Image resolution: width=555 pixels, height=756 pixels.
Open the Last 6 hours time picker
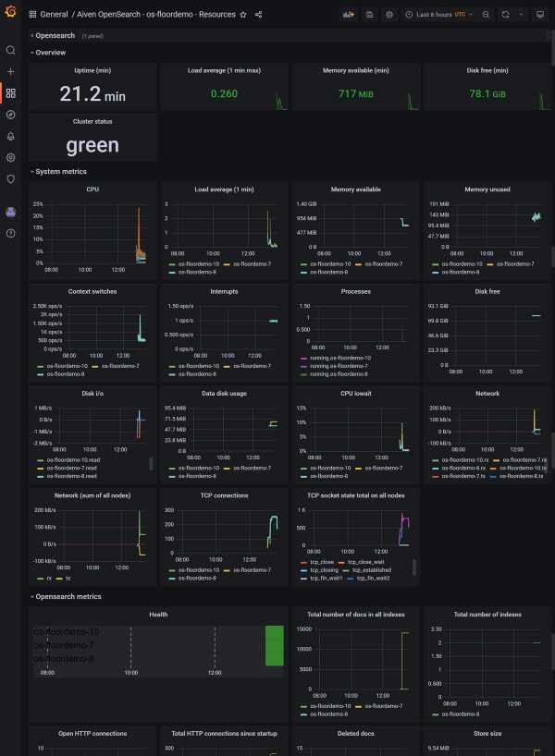coord(439,15)
